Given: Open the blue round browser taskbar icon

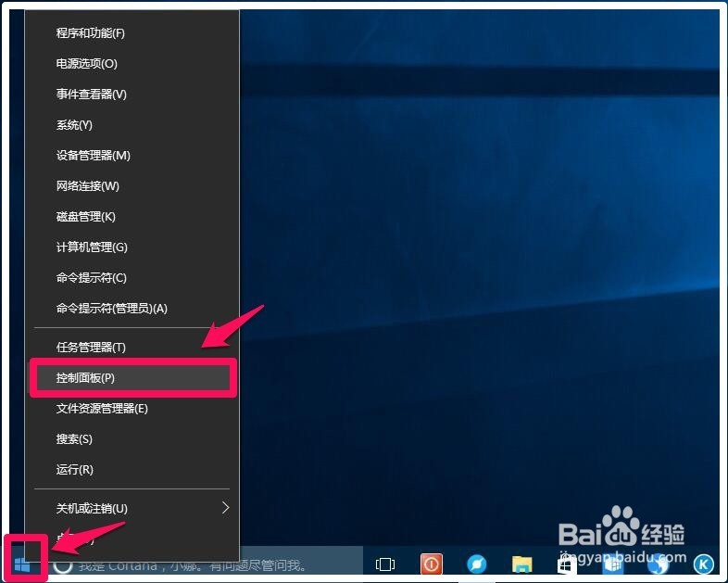Looking at the screenshot, I should coord(476,564).
